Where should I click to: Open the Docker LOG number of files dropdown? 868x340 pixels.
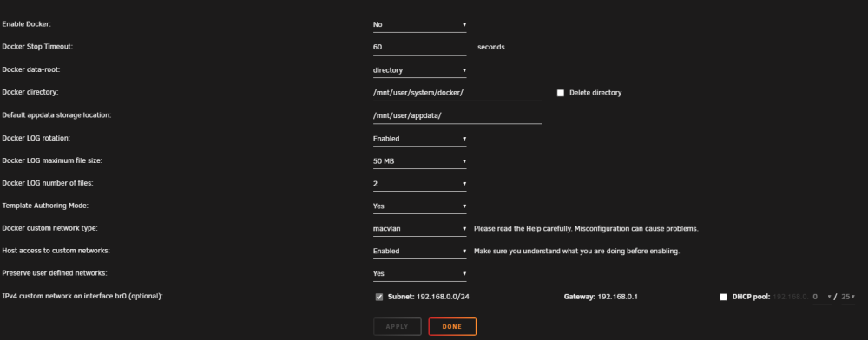click(x=419, y=184)
